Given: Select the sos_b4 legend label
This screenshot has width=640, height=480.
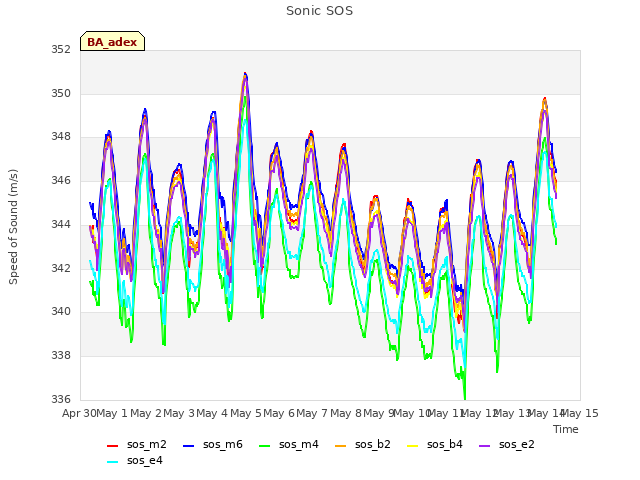Looking at the screenshot, I should (x=444, y=444).
